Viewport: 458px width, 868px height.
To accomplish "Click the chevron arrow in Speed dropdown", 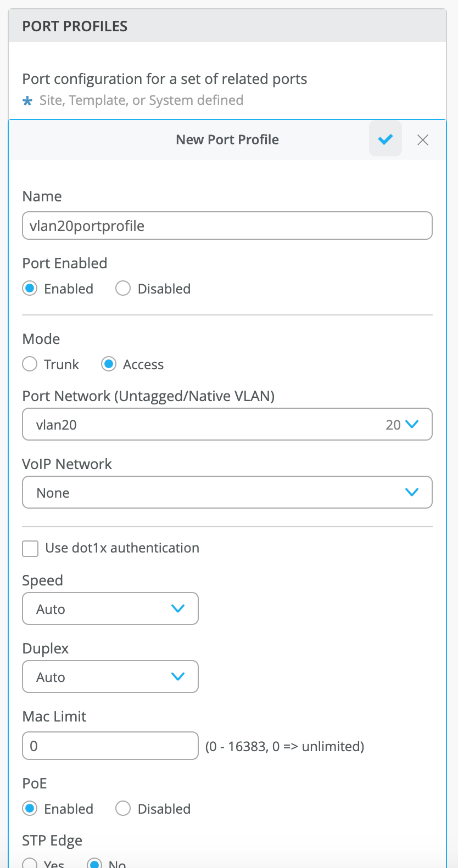I will [178, 608].
